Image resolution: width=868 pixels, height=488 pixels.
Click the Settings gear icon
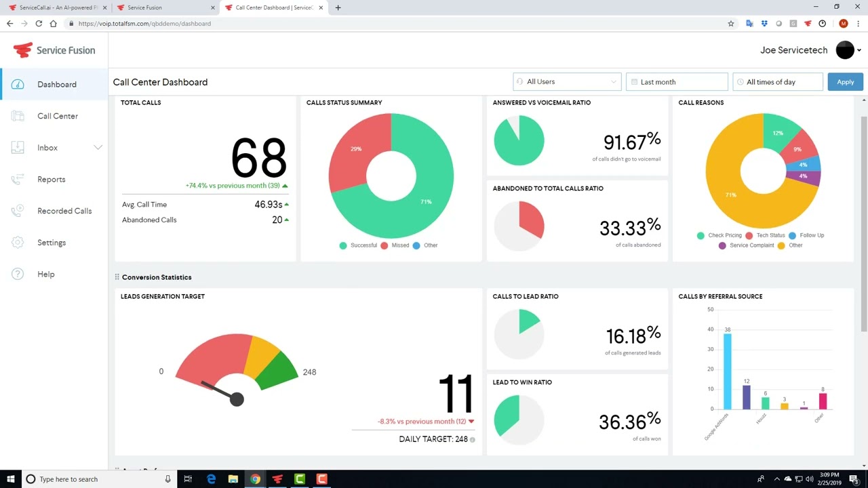click(x=18, y=243)
